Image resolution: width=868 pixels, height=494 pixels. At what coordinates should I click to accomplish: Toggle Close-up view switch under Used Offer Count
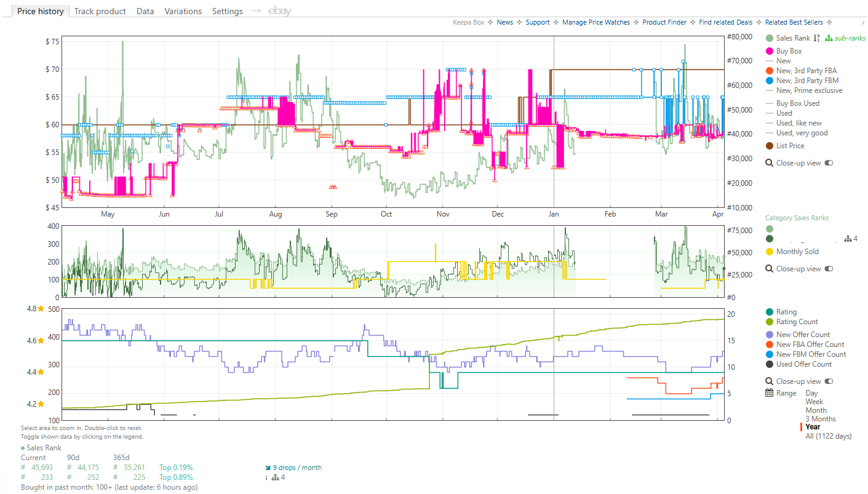829,381
